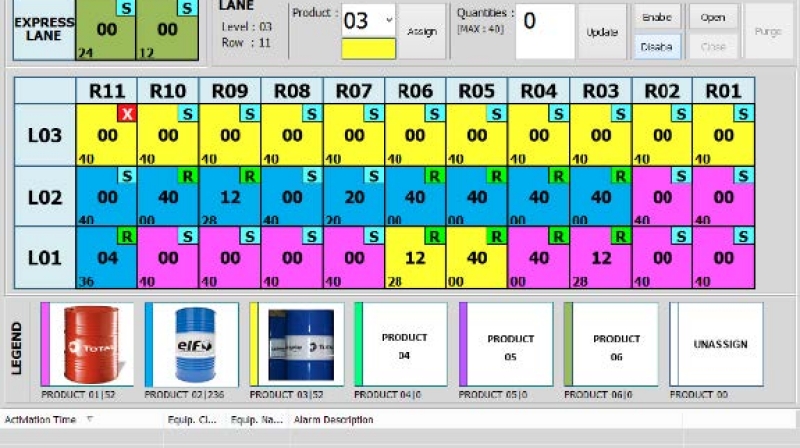Click the Quantities input field
The height and width of the screenshot is (448, 800).
point(544,31)
